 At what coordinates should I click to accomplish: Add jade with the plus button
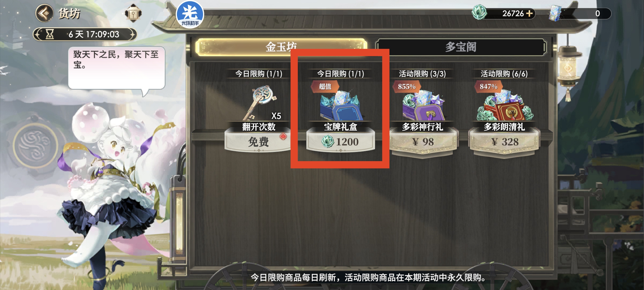[529, 13]
